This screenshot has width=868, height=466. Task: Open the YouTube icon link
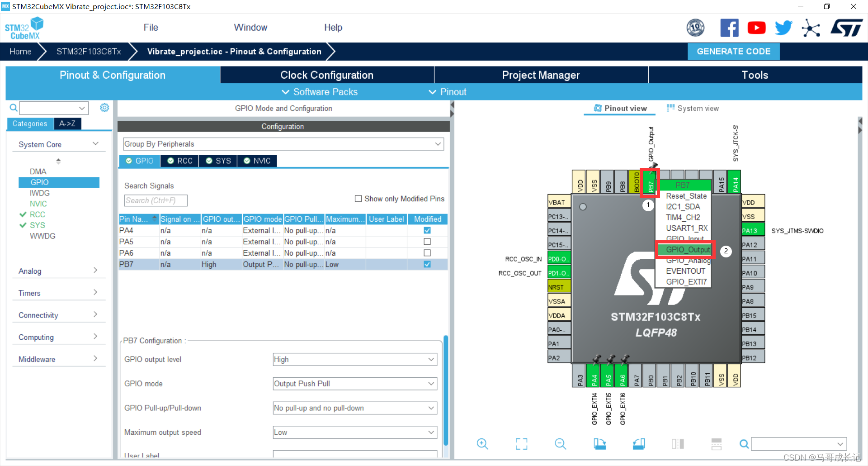tap(756, 28)
